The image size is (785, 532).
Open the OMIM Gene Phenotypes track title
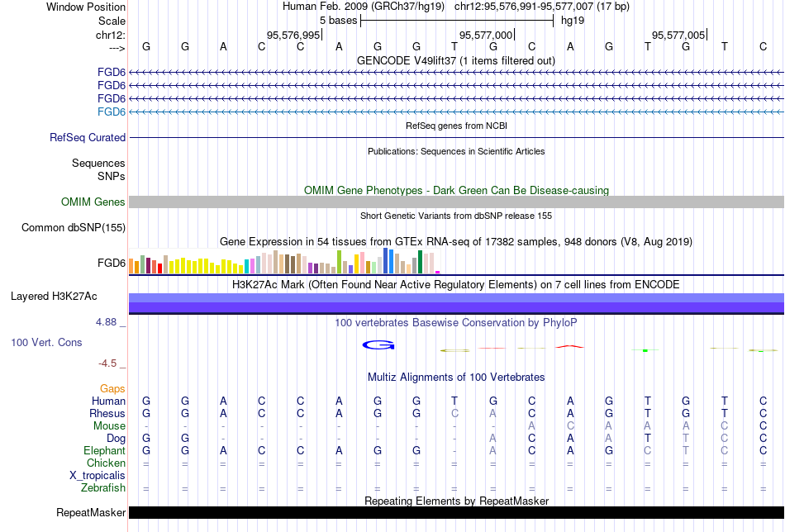coord(456,190)
